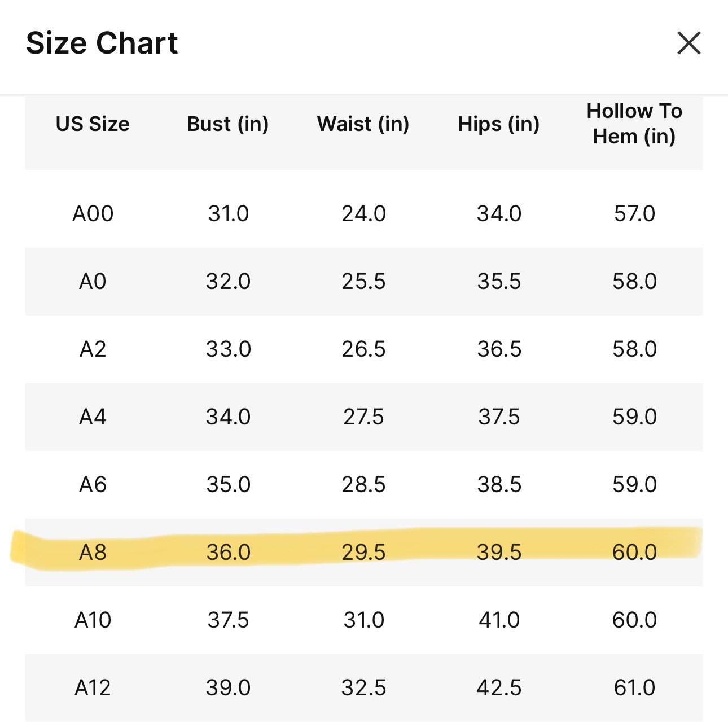Select the A0 size row label
The image size is (728, 723).
(93, 282)
